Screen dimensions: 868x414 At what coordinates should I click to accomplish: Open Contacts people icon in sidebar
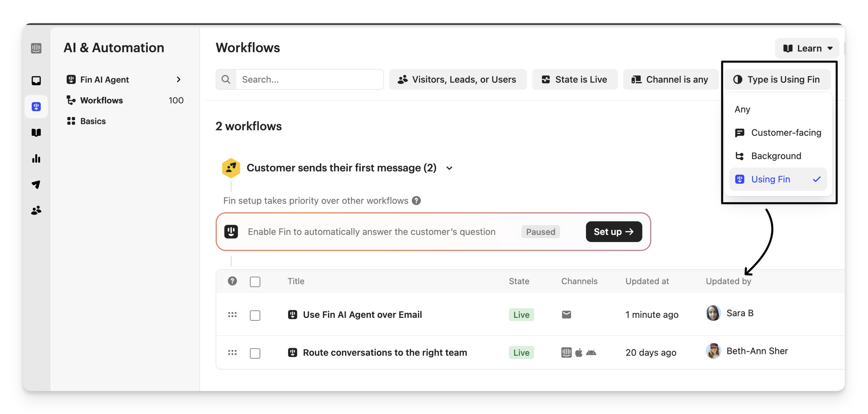(36, 210)
